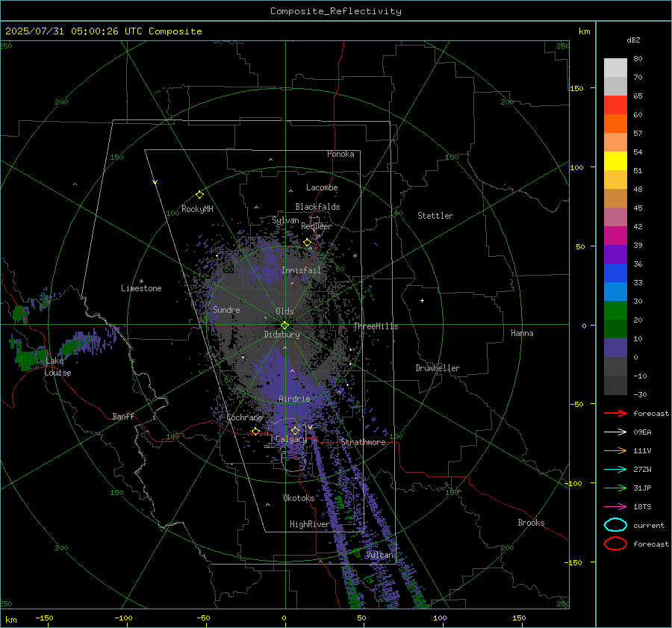
Task: Select the green swatch between 30 and 20
Action: tap(615, 311)
